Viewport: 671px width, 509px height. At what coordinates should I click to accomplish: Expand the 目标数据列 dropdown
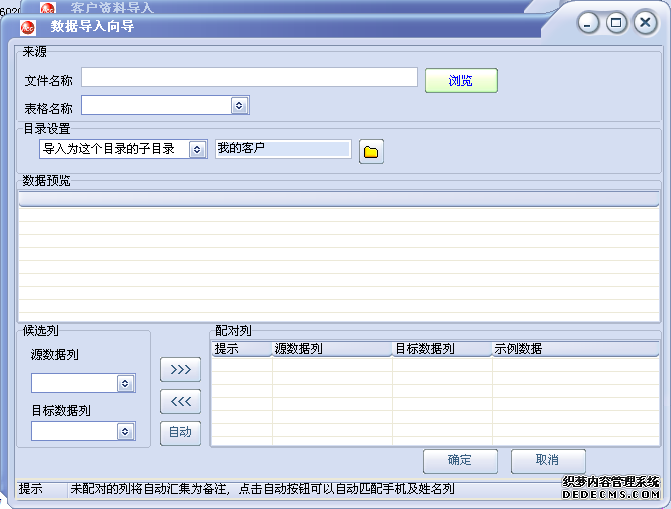point(125,431)
